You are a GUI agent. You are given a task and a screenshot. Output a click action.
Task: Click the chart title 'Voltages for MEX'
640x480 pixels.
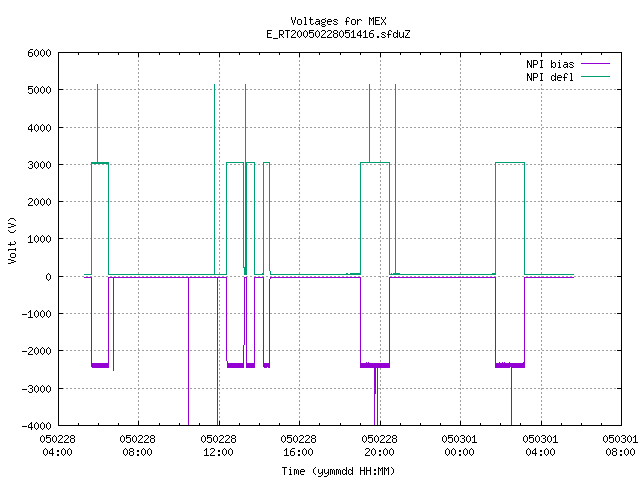coord(338,21)
